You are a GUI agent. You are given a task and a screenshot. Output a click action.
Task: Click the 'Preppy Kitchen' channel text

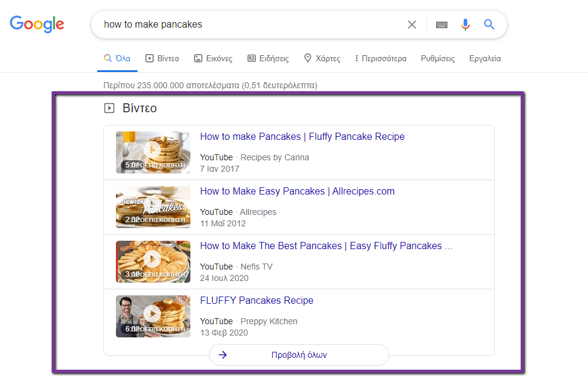coord(269,322)
